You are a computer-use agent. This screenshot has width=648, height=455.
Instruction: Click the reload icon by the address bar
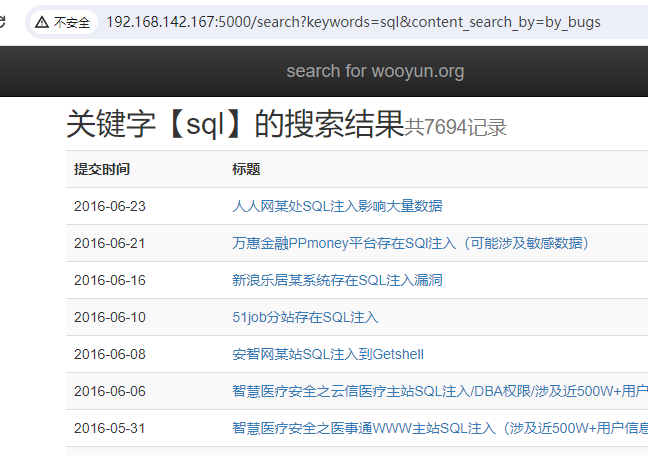tap(2, 22)
